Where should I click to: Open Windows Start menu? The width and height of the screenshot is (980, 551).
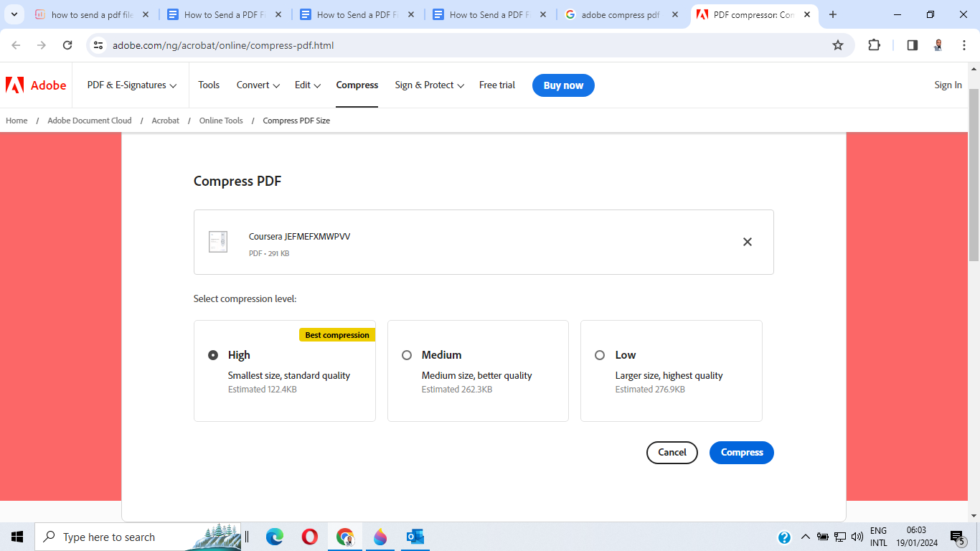[17, 537]
